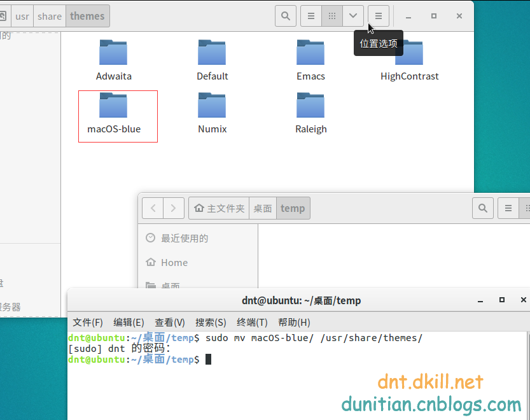Maximize the terminal window
The width and height of the screenshot is (530, 420).
coord(501,300)
